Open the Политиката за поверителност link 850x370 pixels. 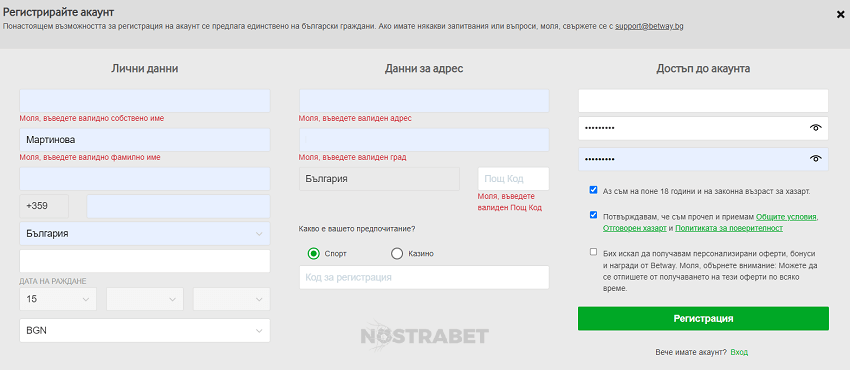pyautogui.click(x=729, y=229)
